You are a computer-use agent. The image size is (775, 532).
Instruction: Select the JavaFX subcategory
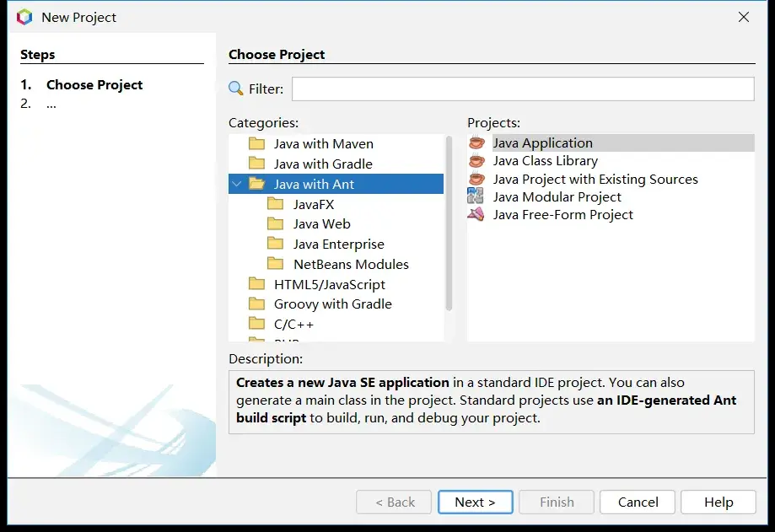(314, 204)
